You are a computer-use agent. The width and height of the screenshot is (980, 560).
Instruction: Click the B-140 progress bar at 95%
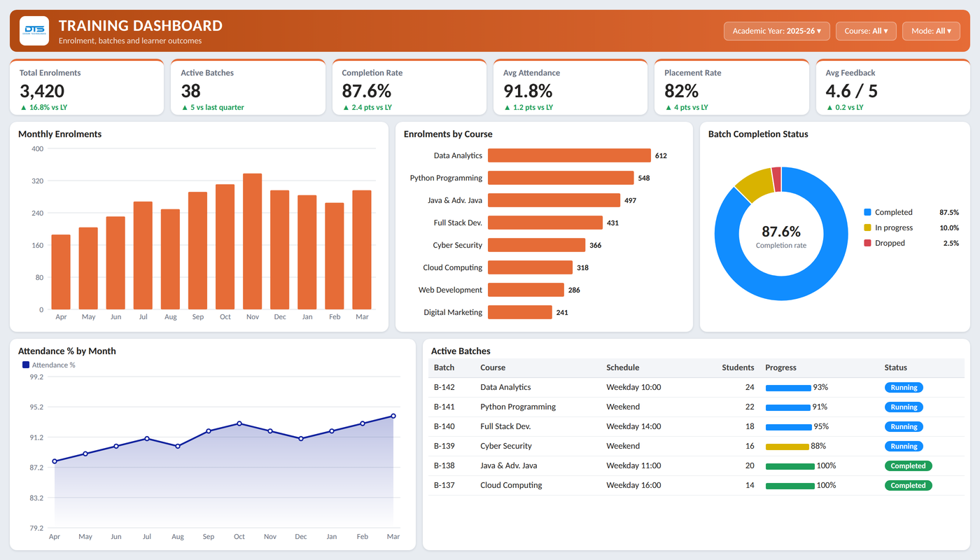coord(789,426)
